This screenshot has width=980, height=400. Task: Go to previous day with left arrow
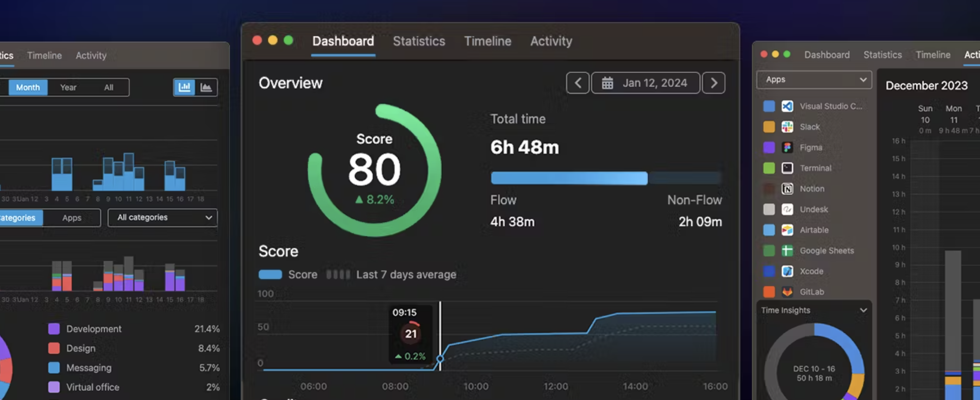pos(578,83)
